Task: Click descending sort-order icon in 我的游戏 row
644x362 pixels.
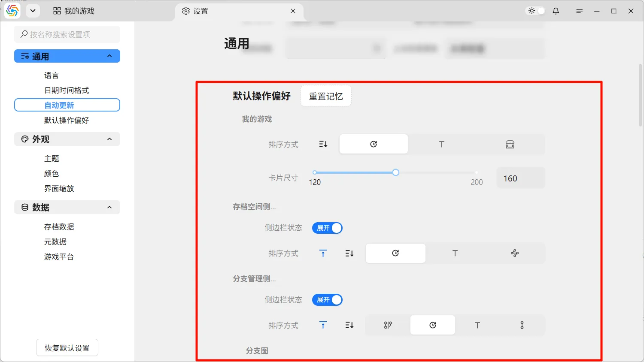Action: click(323, 144)
